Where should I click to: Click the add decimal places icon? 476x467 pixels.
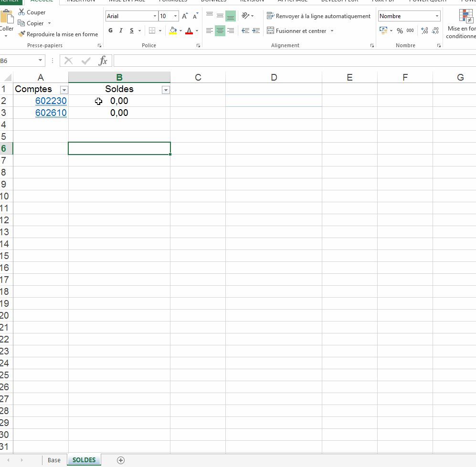[424, 31]
